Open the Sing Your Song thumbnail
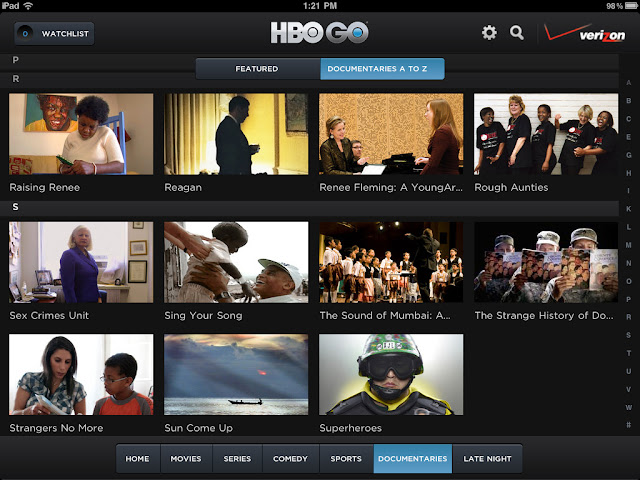 tap(236, 262)
